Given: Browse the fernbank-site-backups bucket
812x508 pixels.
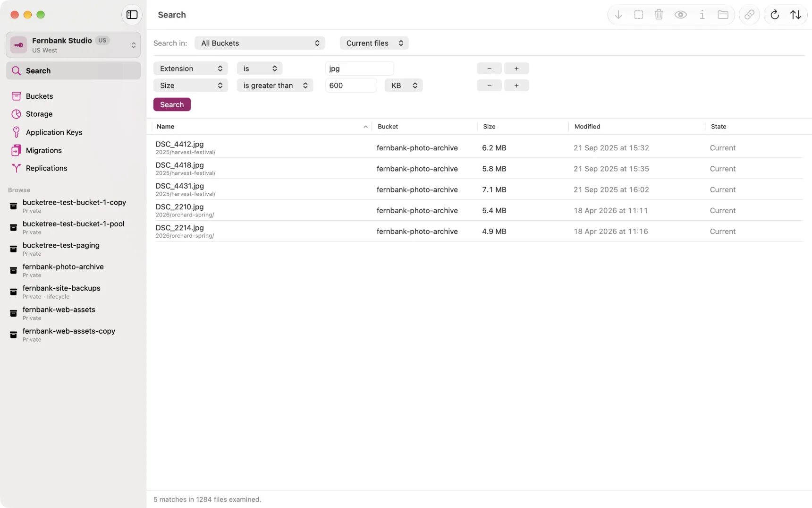Looking at the screenshot, I should pyautogui.click(x=73, y=292).
